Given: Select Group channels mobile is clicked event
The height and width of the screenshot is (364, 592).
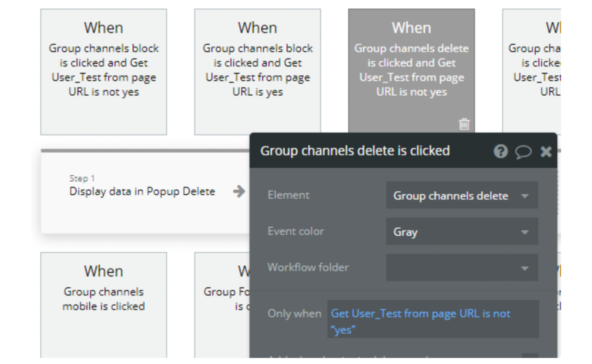Looking at the screenshot, I should [x=104, y=299].
